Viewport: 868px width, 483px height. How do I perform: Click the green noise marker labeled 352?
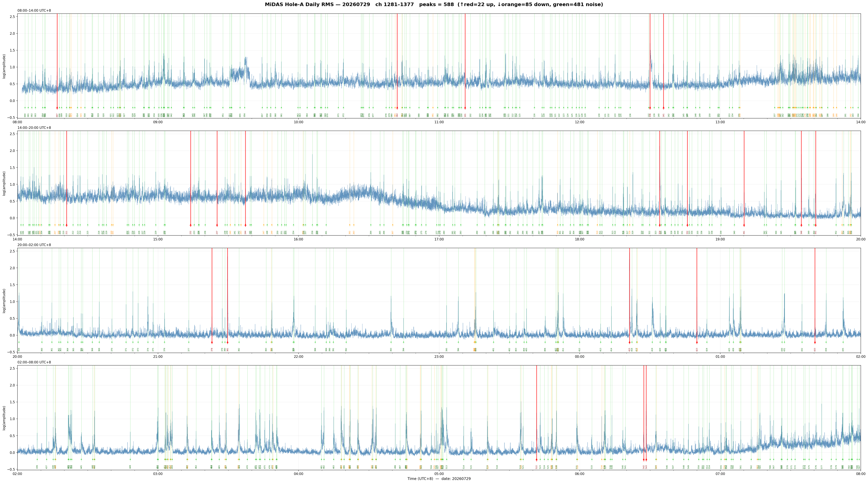(836, 225)
